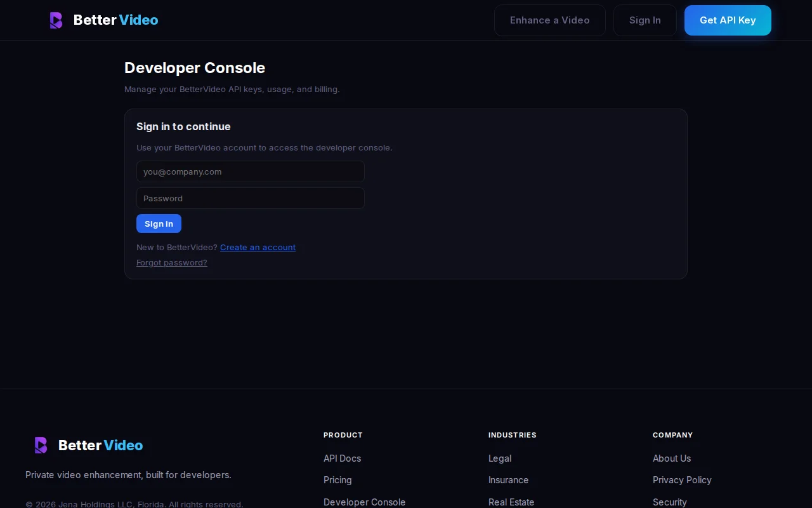Focus the email input field
This screenshot has width=812, height=508.
pyautogui.click(x=251, y=171)
